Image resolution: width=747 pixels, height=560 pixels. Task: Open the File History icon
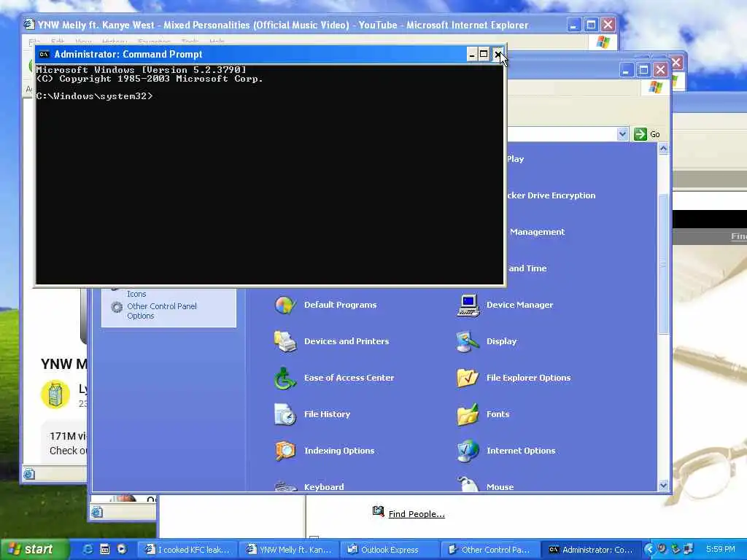(285, 414)
